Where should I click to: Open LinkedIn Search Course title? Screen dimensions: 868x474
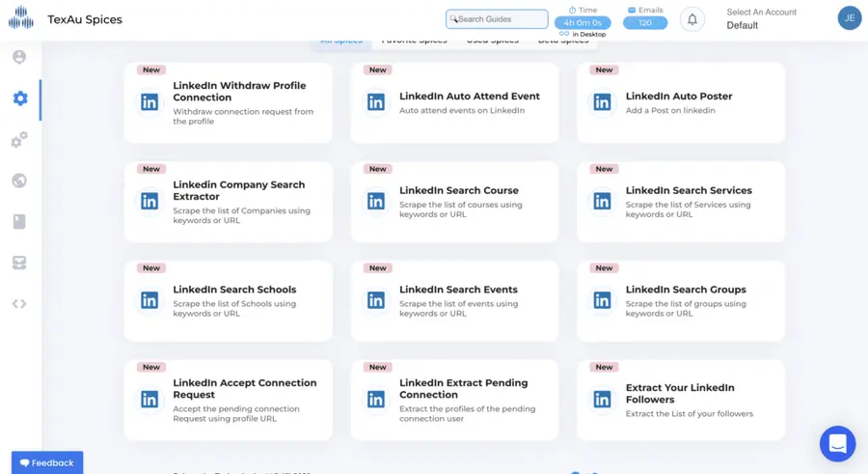pos(459,190)
